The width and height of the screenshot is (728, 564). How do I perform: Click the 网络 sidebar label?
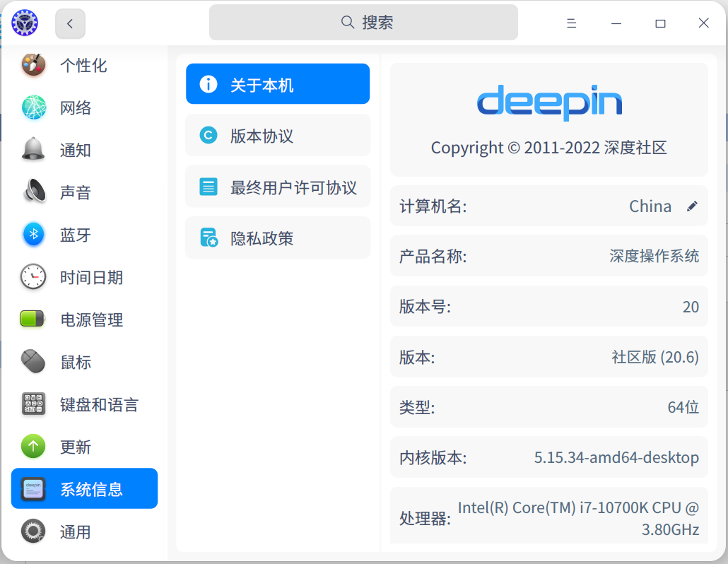(x=76, y=107)
